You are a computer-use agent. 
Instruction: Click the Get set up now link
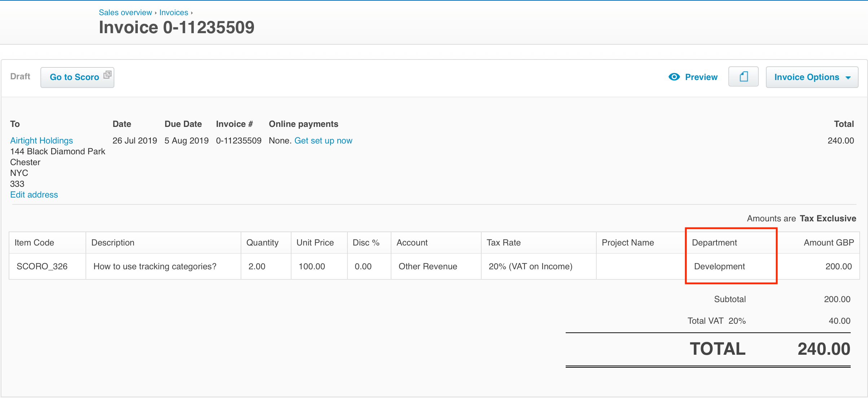[323, 141]
